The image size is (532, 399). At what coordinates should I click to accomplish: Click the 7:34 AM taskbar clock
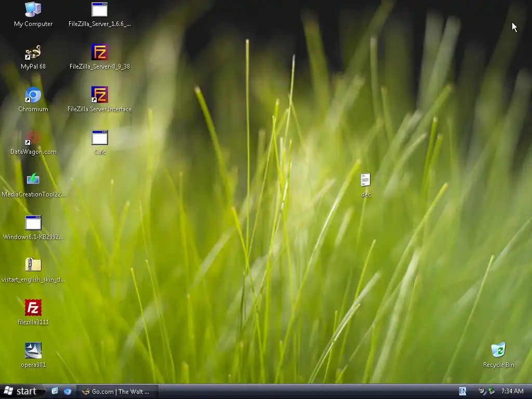512,391
